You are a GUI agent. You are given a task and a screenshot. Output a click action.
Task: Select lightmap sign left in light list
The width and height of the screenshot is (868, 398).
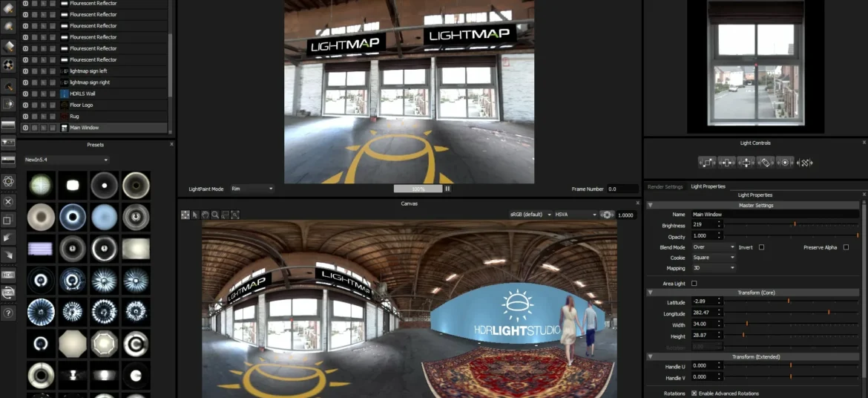(x=93, y=71)
